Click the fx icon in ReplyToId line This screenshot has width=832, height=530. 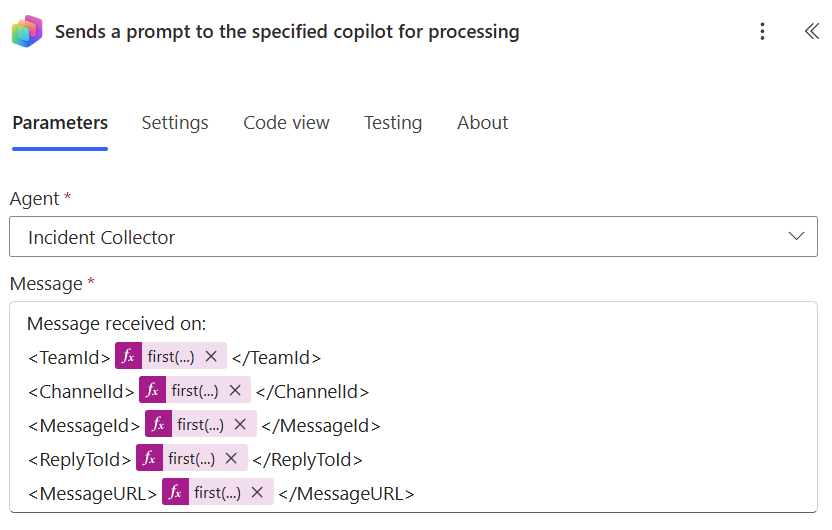pyautogui.click(x=149, y=458)
